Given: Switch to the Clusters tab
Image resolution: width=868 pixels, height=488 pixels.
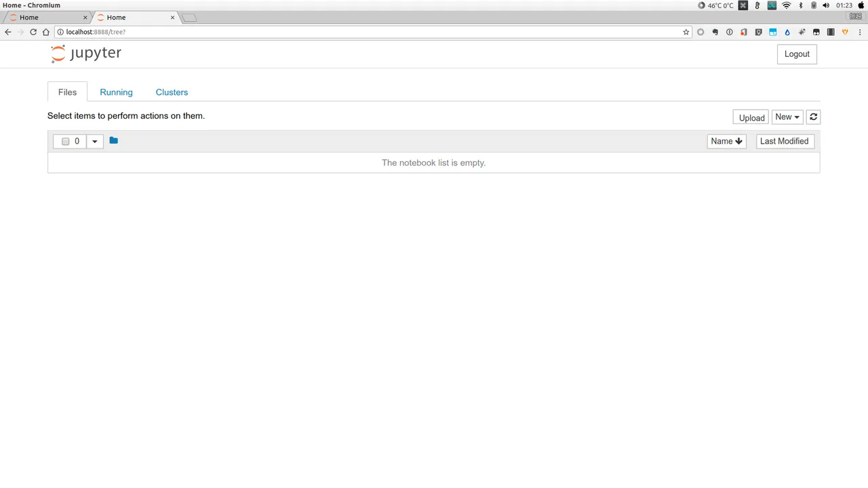Looking at the screenshot, I should 172,92.
